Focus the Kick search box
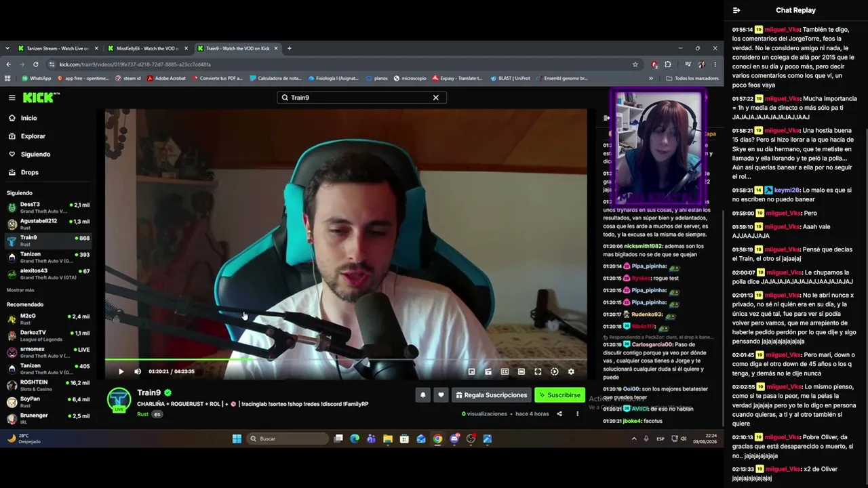 [361, 98]
